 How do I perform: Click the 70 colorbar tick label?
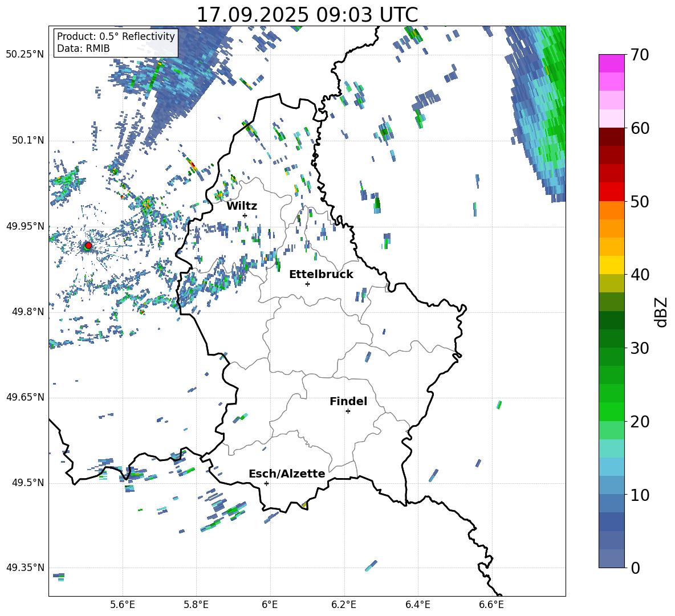pyautogui.click(x=639, y=55)
